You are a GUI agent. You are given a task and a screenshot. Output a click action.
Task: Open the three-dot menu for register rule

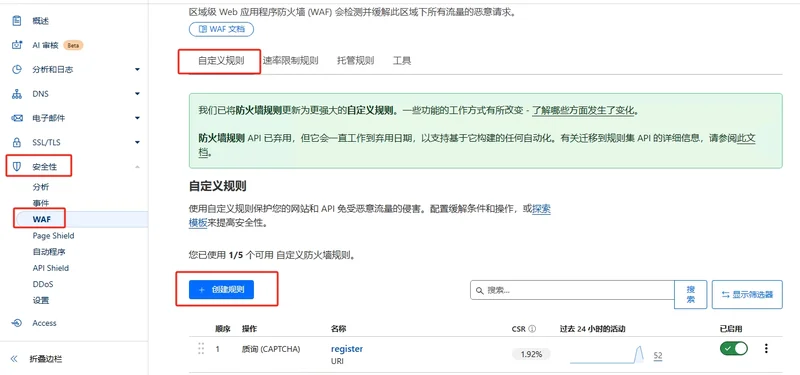pyautogui.click(x=766, y=348)
